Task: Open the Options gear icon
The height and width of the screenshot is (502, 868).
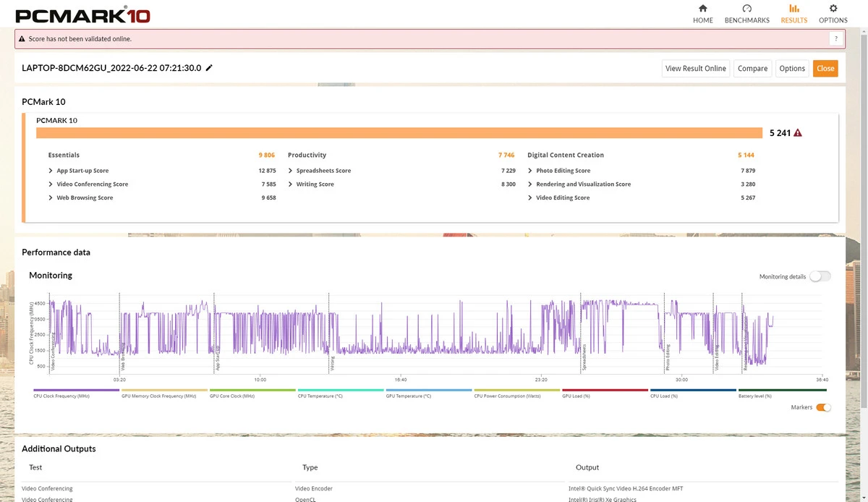Action: 833,9
